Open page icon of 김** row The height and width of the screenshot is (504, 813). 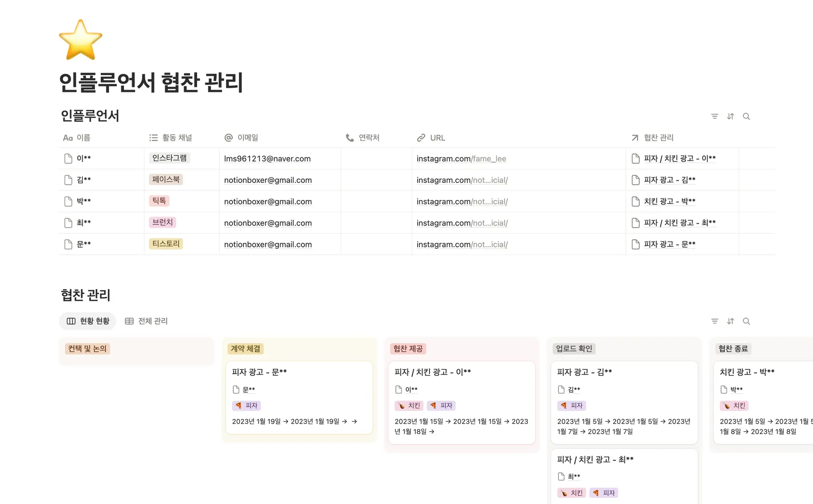[x=68, y=180]
